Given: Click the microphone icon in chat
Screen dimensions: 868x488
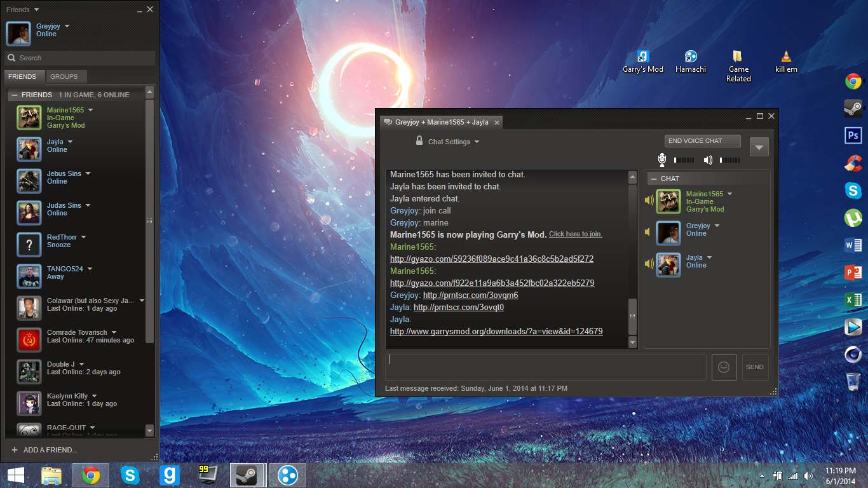Looking at the screenshot, I should [662, 160].
